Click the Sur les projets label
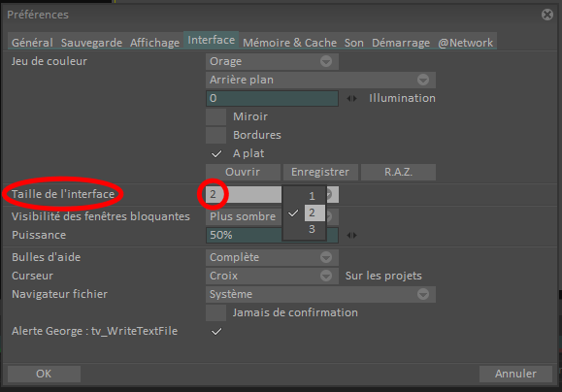 coord(383,276)
